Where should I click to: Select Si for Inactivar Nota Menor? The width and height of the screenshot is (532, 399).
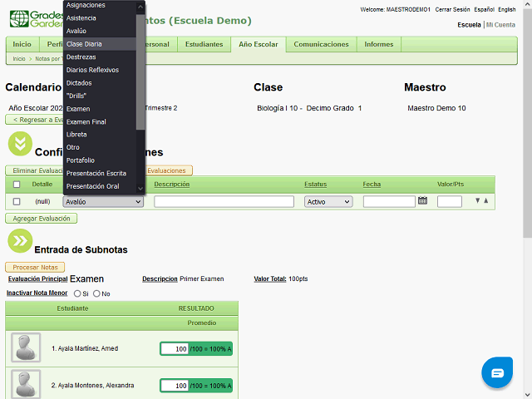[x=77, y=293]
